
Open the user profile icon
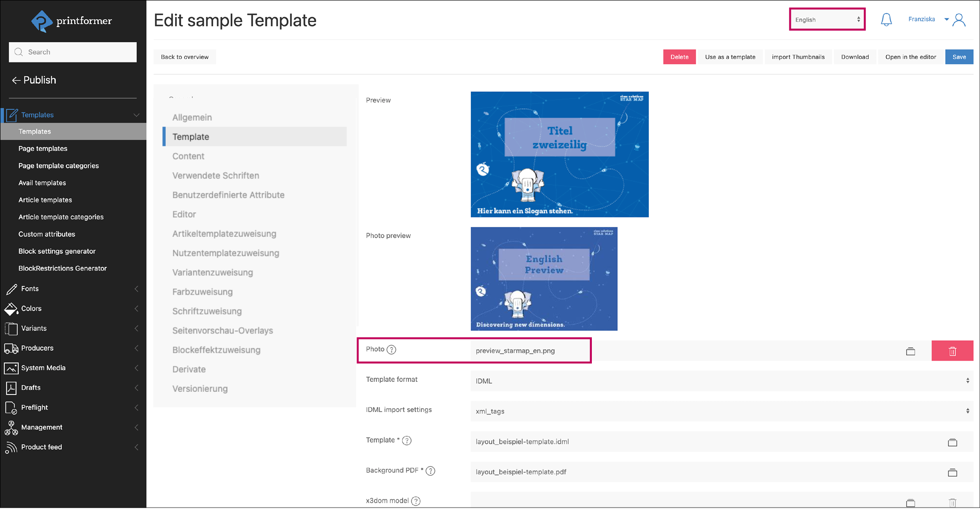(959, 20)
